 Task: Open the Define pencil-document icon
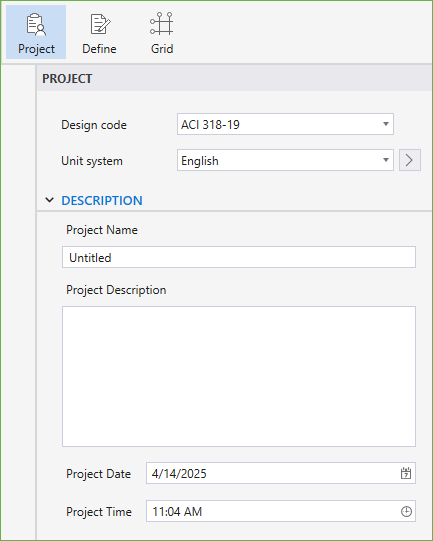click(x=100, y=24)
